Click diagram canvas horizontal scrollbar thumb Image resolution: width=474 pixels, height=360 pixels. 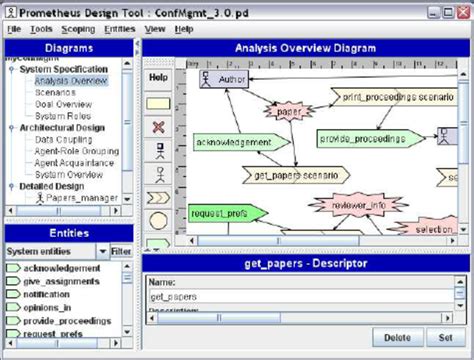(279, 240)
